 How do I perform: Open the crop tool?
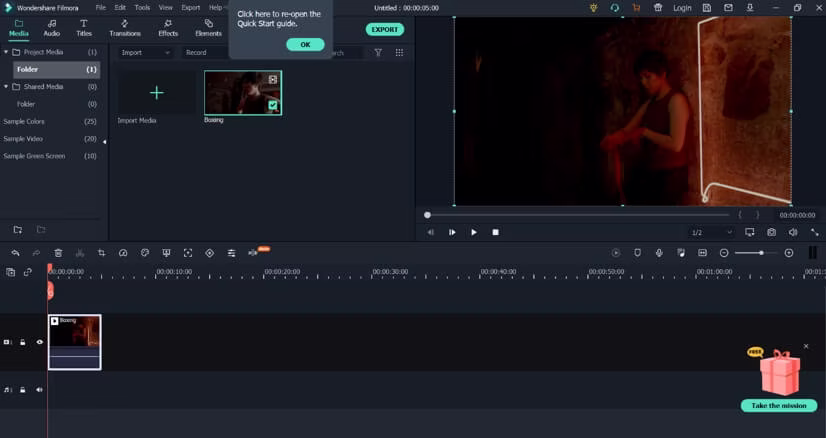(x=101, y=253)
